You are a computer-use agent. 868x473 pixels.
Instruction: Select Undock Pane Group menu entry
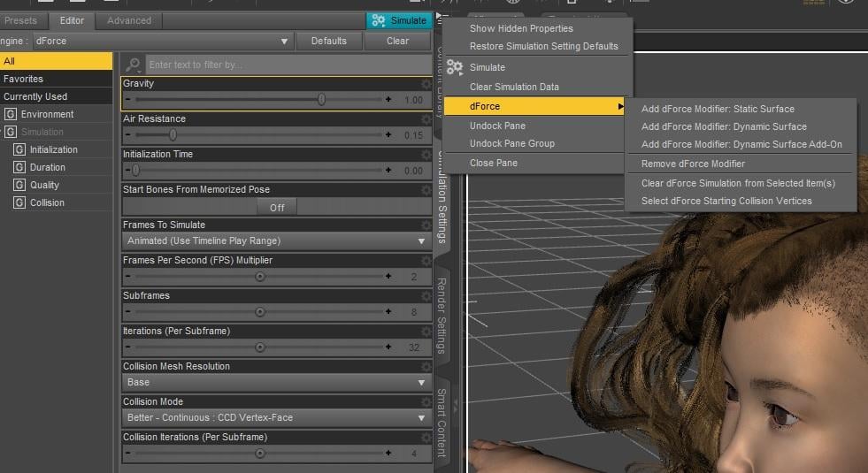pyautogui.click(x=511, y=143)
